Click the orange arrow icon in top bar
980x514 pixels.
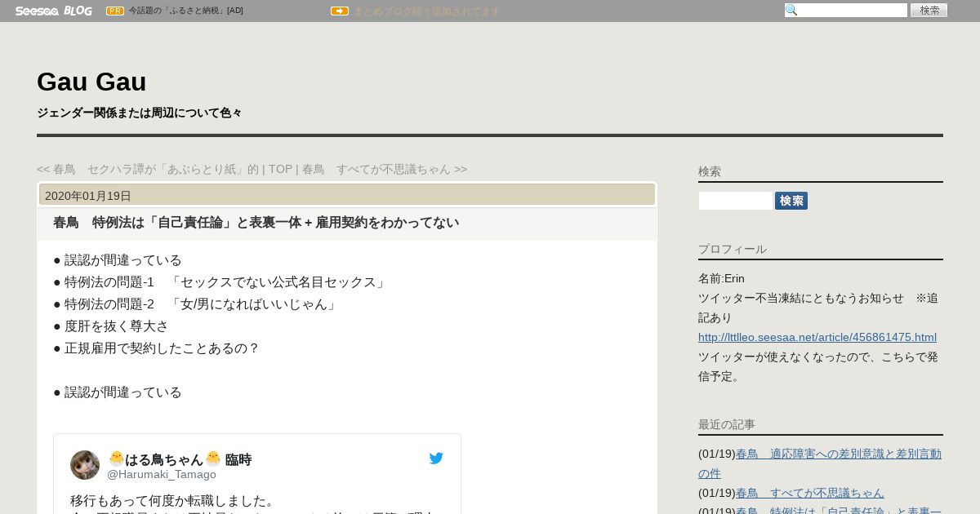(340, 11)
